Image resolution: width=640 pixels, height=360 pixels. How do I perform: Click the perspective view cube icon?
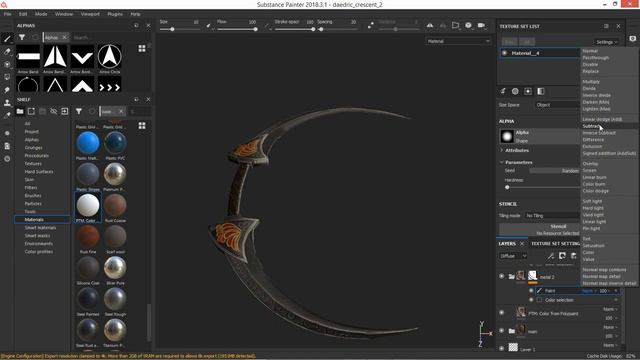tap(468, 25)
